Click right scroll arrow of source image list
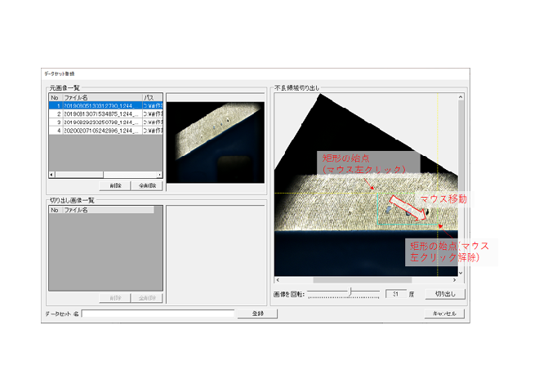539x392 pixels. (159, 174)
